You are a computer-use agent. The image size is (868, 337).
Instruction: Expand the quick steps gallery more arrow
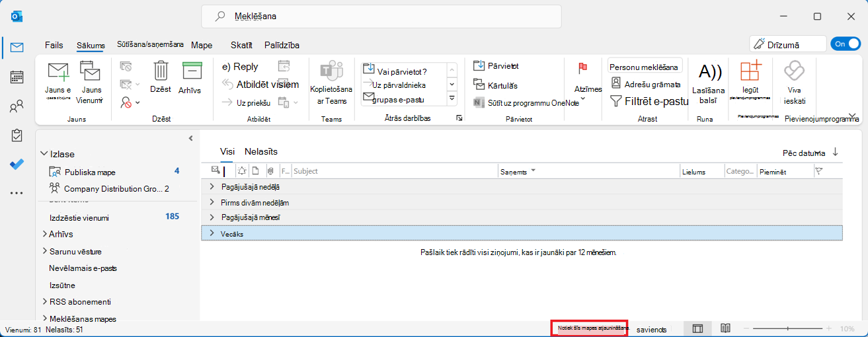[x=452, y=98]
